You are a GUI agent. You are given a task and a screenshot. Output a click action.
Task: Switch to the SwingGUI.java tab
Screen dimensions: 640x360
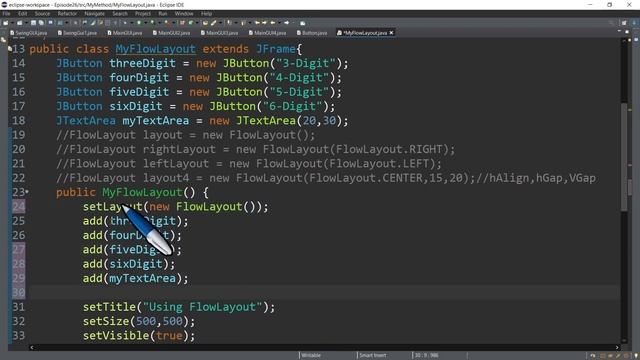click(29, 33)
